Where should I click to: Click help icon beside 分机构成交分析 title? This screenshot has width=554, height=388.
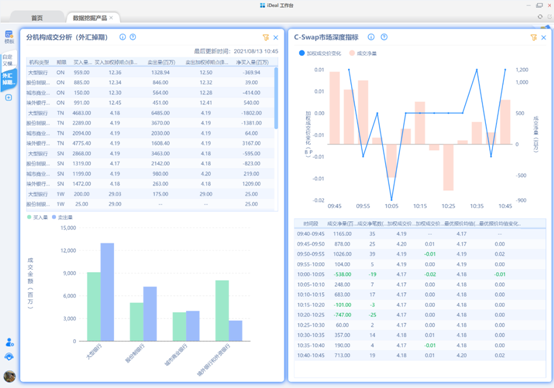coord(133,37)
